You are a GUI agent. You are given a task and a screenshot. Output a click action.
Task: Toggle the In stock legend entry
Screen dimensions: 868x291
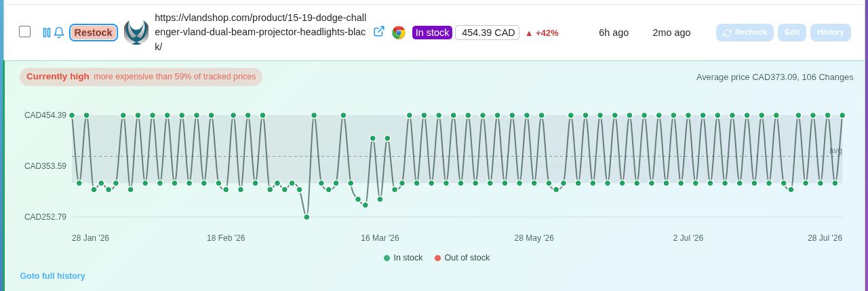(x=403, y=258)
